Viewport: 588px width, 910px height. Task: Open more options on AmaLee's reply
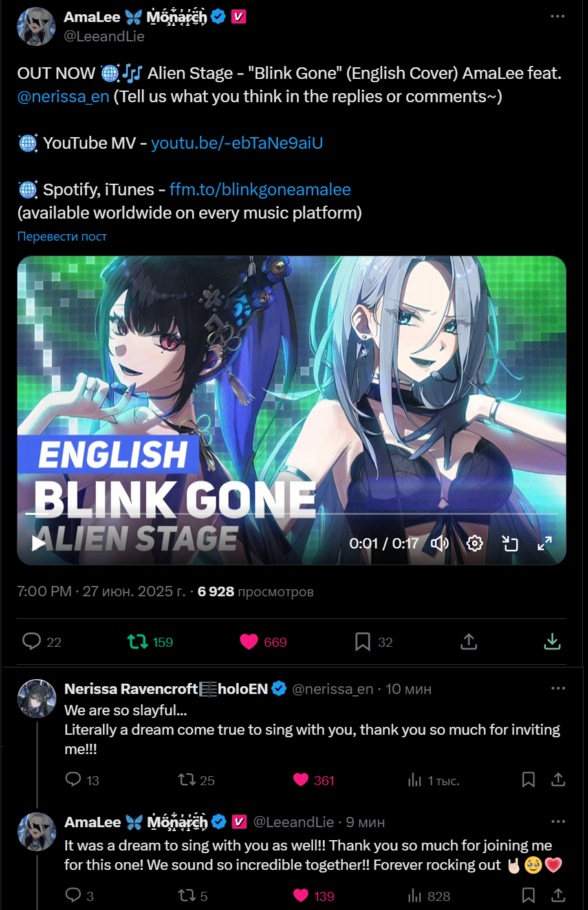[558, 821]
